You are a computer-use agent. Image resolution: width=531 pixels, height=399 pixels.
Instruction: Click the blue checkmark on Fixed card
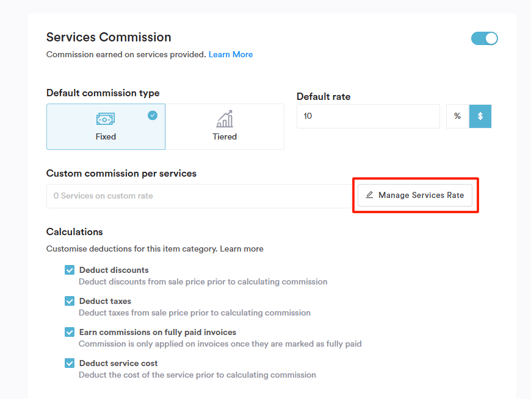coord(152,116)
